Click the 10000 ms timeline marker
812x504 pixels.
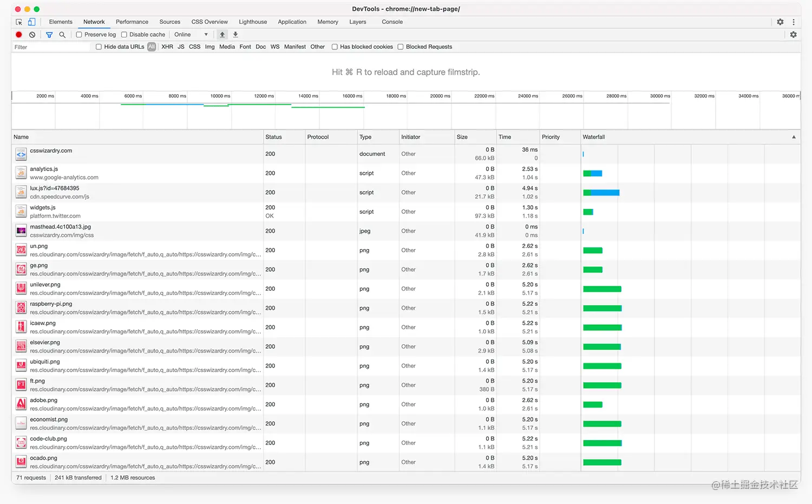point(220,96)
